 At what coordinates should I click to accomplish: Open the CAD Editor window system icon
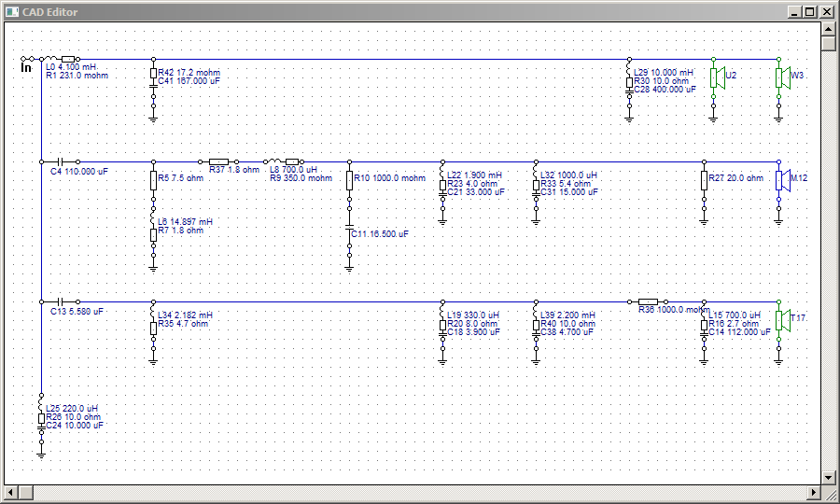click(x=12, y=12)
